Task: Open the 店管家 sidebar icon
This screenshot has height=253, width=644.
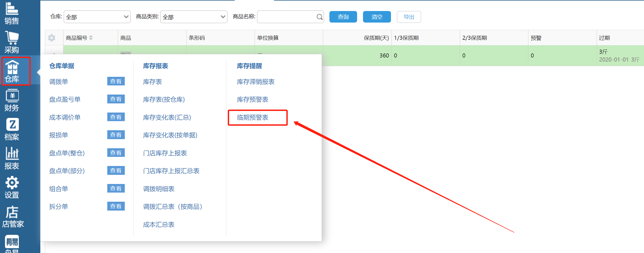Action: point(13,217)
